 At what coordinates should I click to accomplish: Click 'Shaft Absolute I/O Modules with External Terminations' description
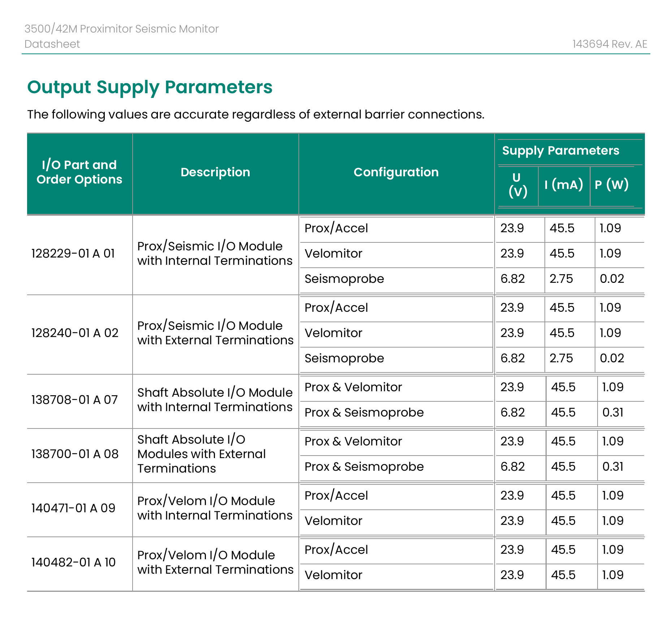[202, 454]
